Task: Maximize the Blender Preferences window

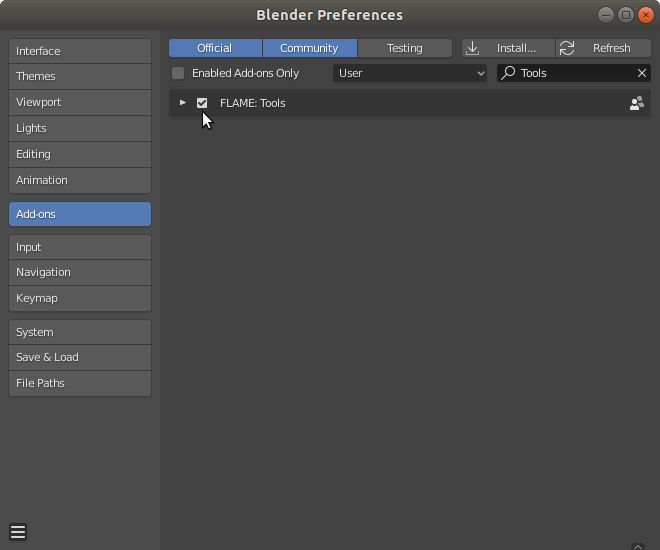Action: [x=626, y=15]
